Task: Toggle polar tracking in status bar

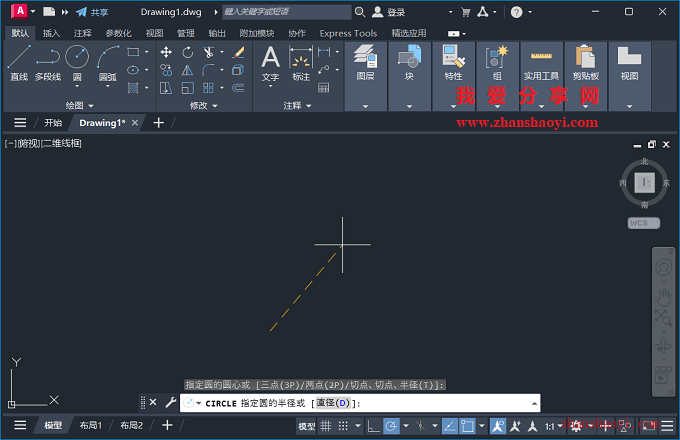Action: tap(391, 426)
